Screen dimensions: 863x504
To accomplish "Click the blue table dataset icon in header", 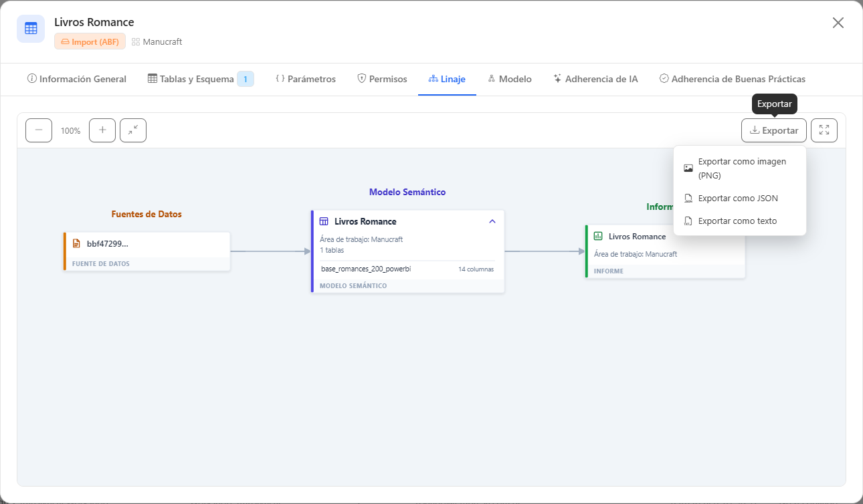I will pyautogui.click(x=31, y=29).
